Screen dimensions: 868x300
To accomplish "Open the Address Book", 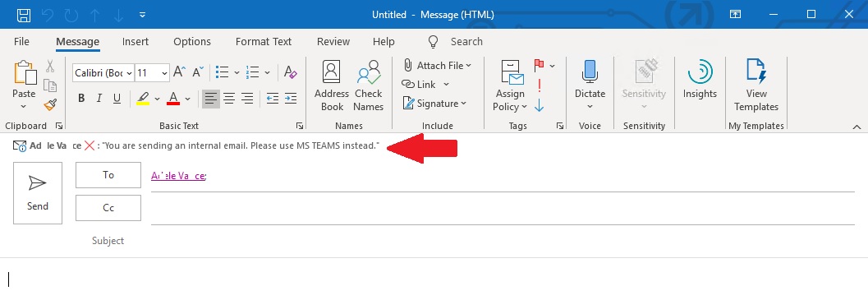I will coord(332,86).
